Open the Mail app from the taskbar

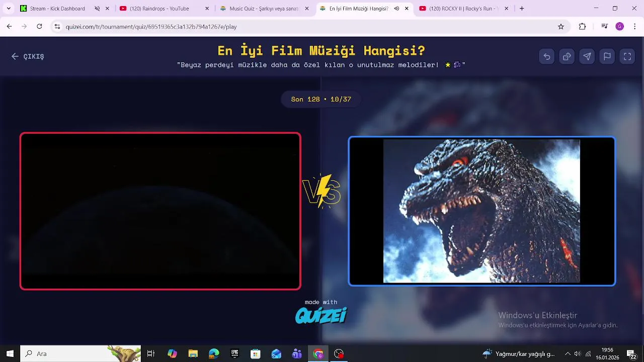click(276, 353)
